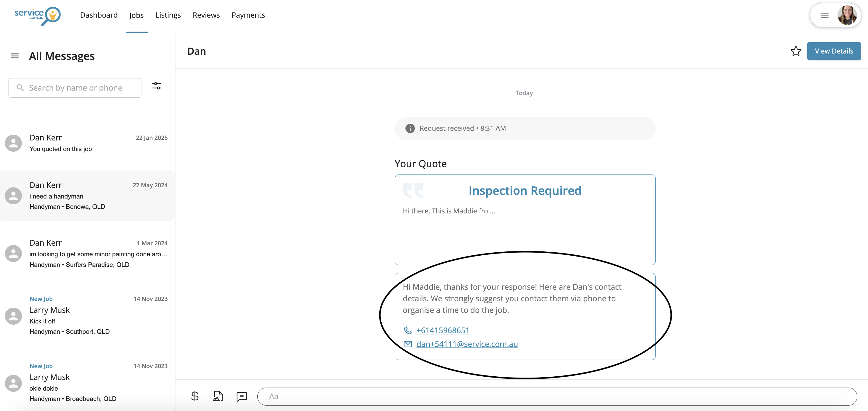Click the service.com.au logo
The width and height of the screenshot is (868, 411).
click(x=37, y=16)
